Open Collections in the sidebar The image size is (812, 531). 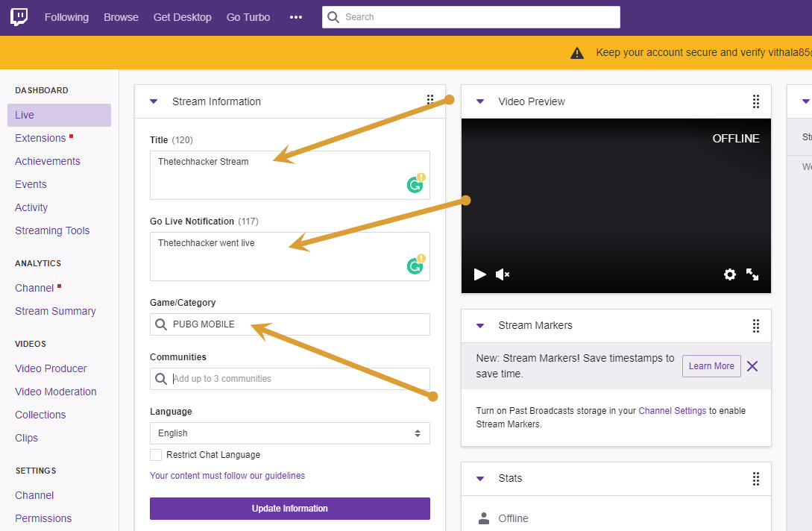point(40,415)
